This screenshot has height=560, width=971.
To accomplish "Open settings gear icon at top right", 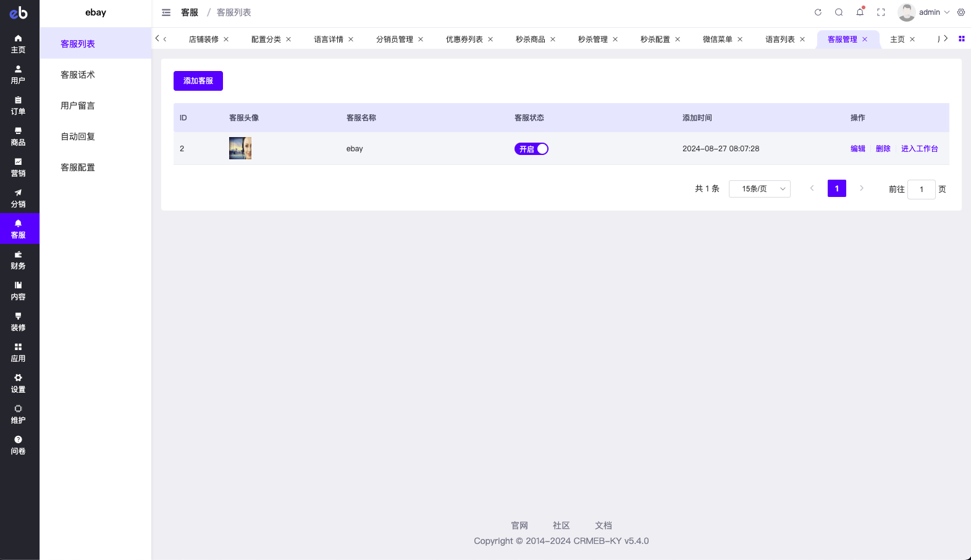I will click(961, 12).
